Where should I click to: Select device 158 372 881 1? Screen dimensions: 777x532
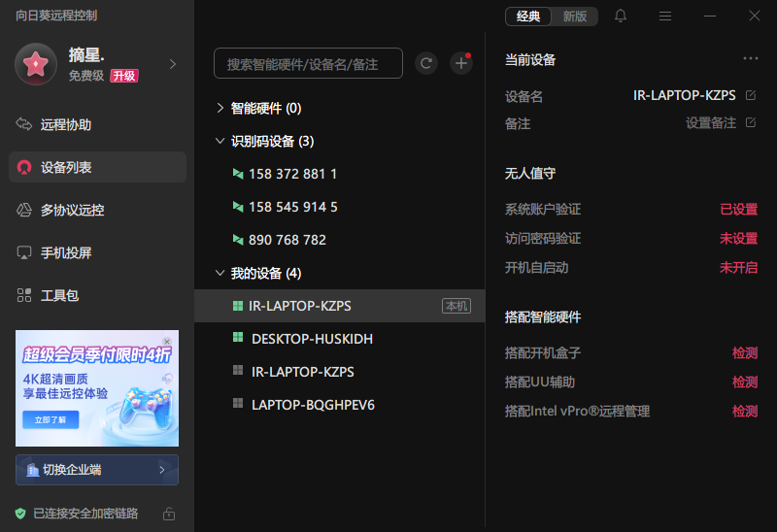click(339, 174)
